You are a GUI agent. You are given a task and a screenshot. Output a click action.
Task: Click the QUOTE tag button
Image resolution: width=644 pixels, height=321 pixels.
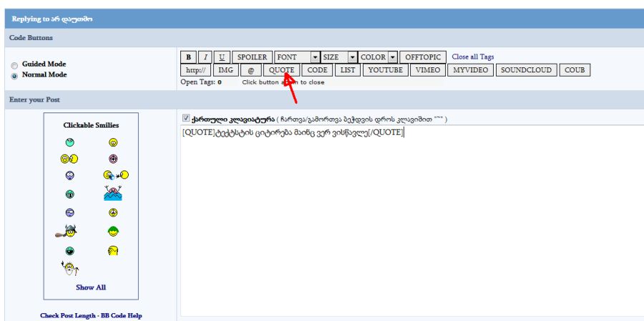pyautogui.click(x=282, y=70)
